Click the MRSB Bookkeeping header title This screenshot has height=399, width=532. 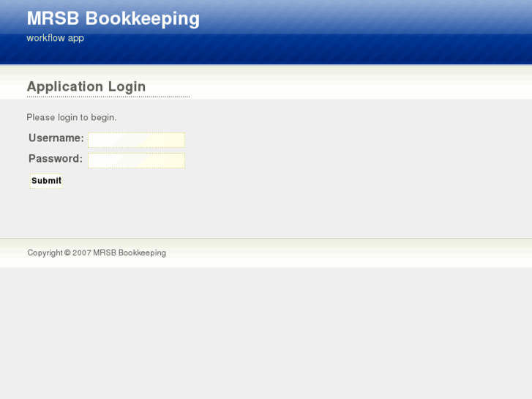click(113, 18)
